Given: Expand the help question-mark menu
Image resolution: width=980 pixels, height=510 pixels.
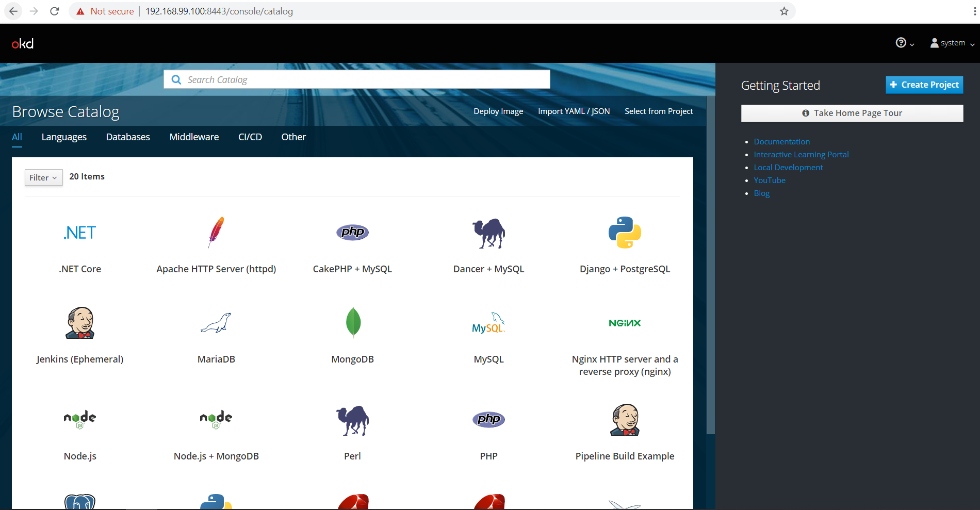Looking at the screenshot, I should coord(905,43).
